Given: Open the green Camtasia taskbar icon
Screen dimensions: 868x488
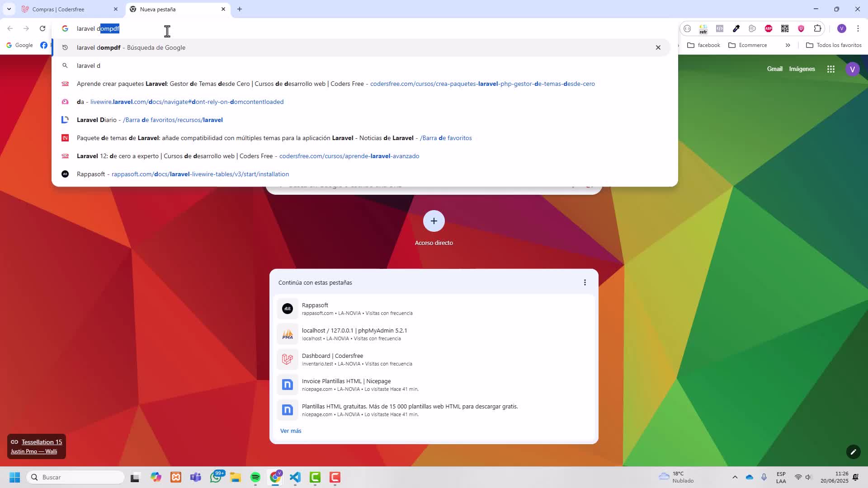Looking at the screenshot, I should click(315, 477).
